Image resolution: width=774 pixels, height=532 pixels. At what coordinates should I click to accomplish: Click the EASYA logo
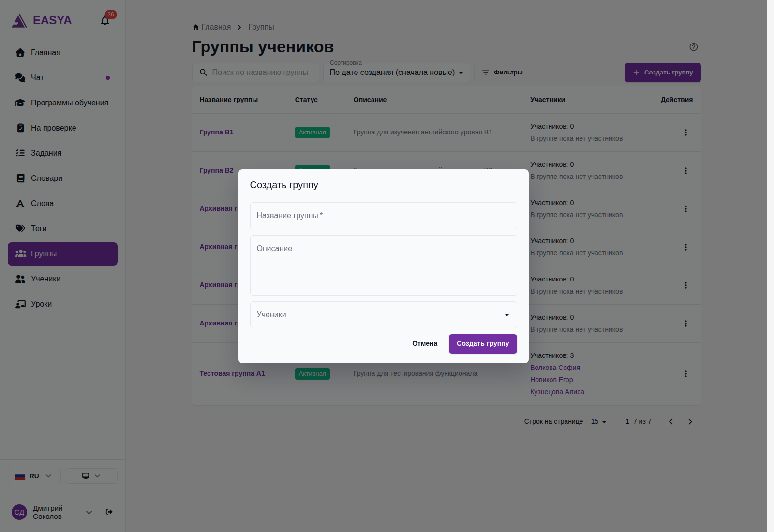point(42,20)
